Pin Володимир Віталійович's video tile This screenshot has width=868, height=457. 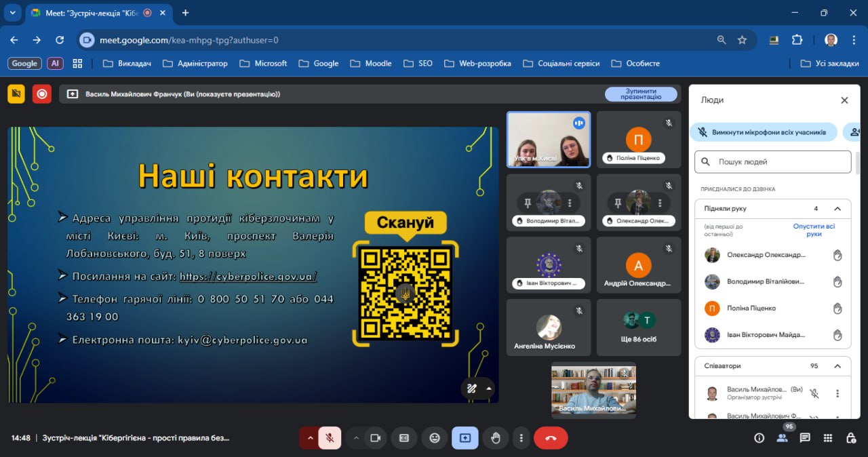pyautogui.click(x=527, y=203)
